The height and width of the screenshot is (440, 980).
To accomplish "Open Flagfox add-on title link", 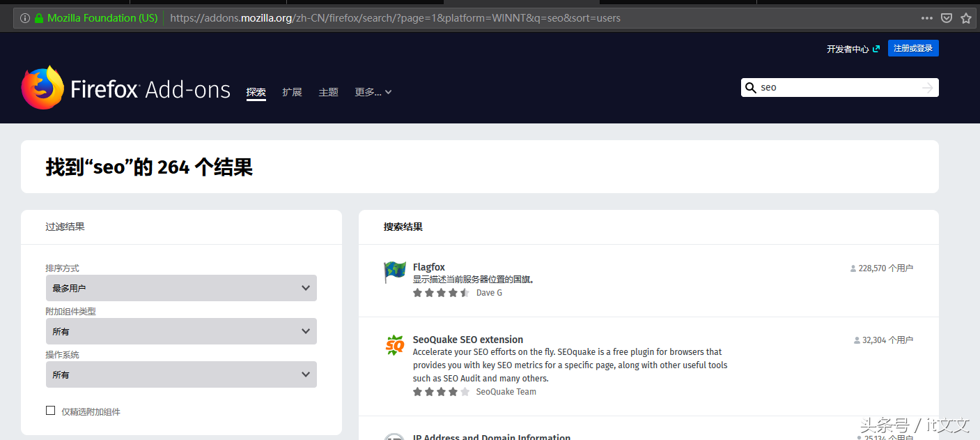I will click(x=429, y=267).
